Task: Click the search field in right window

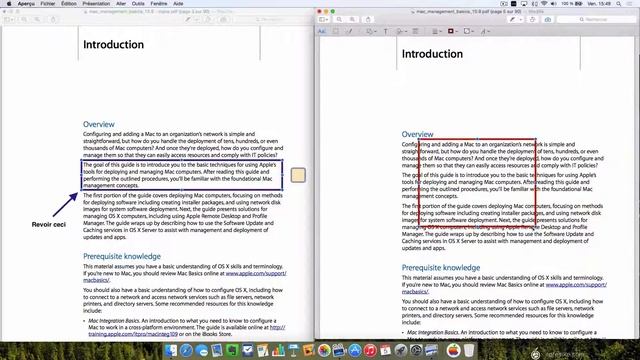Action: point(595,19)
